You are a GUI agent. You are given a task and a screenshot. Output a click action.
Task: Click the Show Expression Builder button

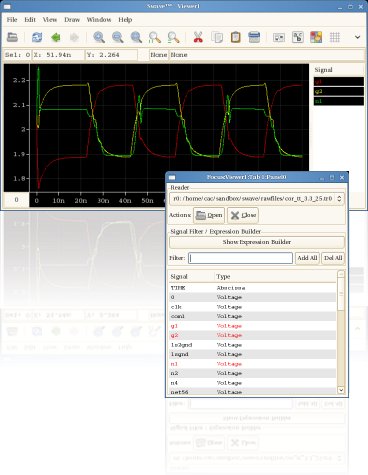coord(257,242)
